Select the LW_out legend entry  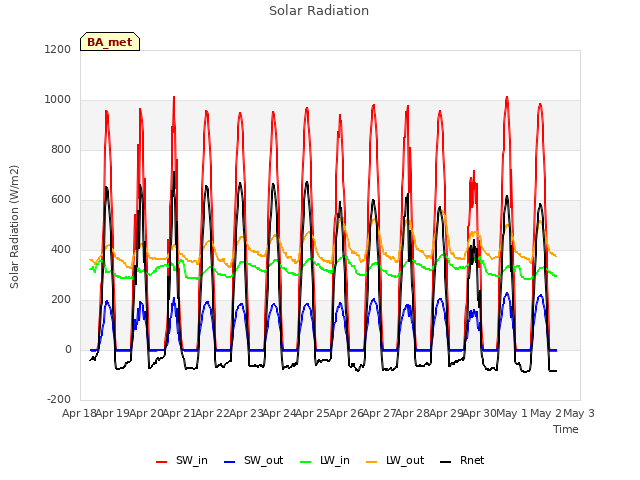[x=395, y=460]
